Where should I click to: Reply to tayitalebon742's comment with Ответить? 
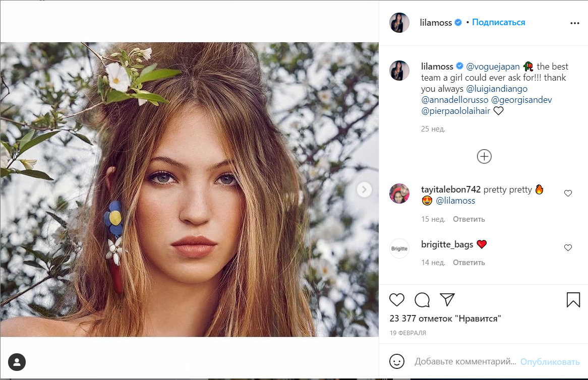pyautogui.click(x=468, y=219)
